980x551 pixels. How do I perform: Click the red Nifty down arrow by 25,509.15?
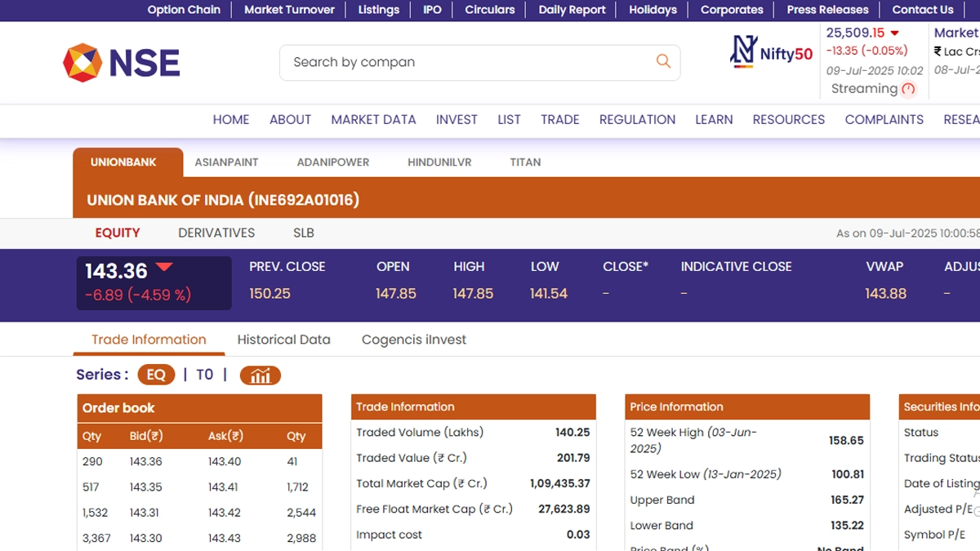[x=894, y=33]
